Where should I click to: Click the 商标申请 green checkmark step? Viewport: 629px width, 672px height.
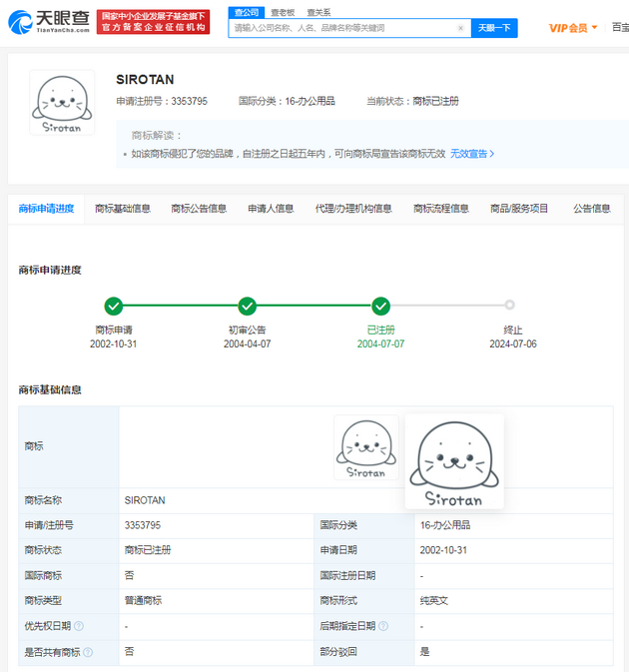[x=114, y=306]
